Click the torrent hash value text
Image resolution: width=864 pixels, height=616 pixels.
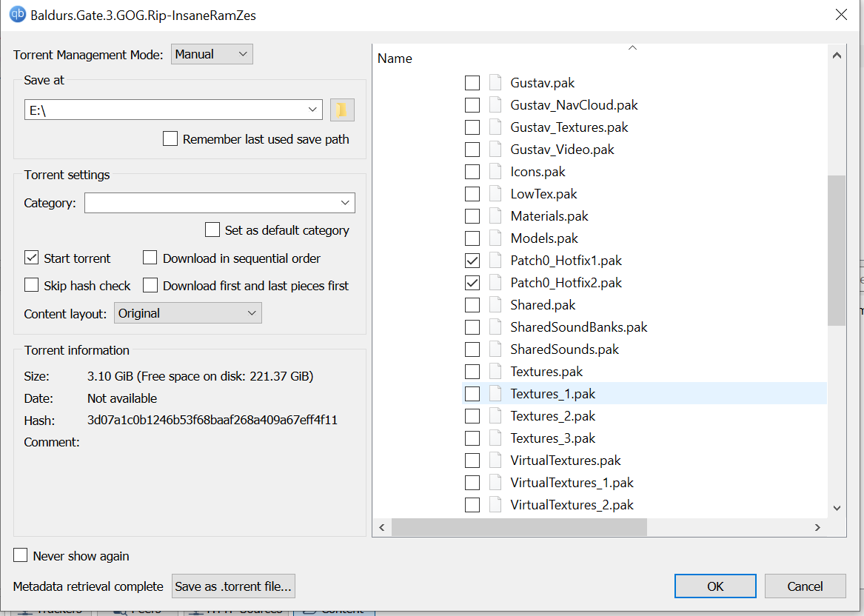[212, 420]
